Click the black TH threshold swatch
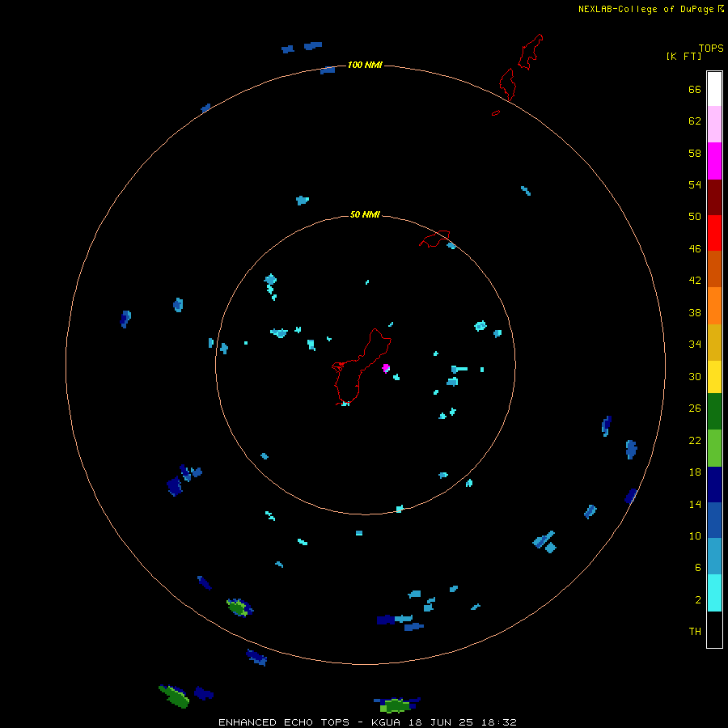 [x=714, y=629]
